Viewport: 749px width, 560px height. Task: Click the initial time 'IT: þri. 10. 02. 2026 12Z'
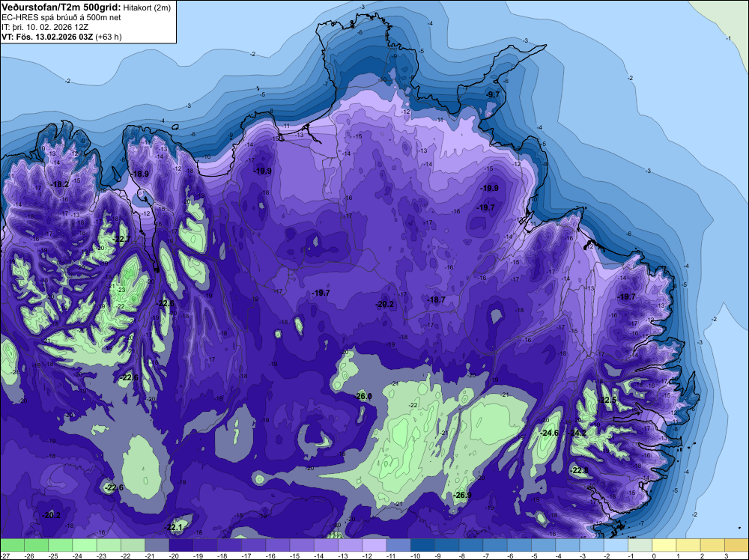point(45,27)
